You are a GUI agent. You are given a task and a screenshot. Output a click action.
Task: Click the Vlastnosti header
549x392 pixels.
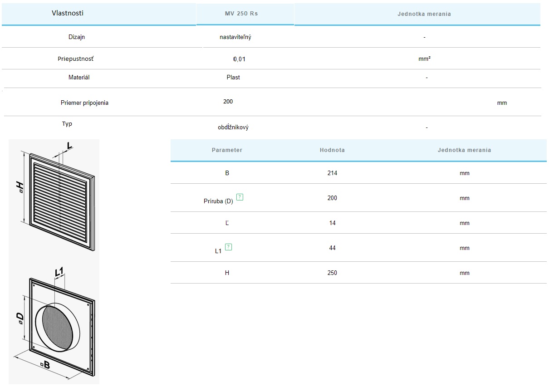[x=68, y=13]
